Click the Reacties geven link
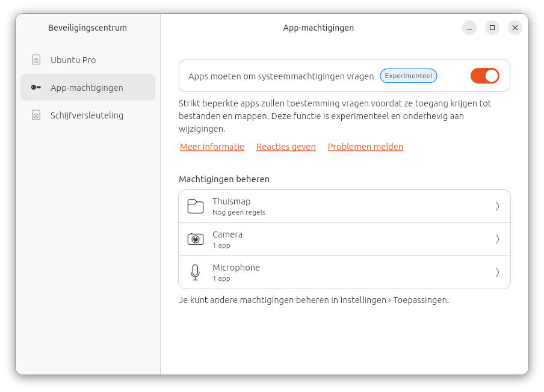 click(286, 147)
